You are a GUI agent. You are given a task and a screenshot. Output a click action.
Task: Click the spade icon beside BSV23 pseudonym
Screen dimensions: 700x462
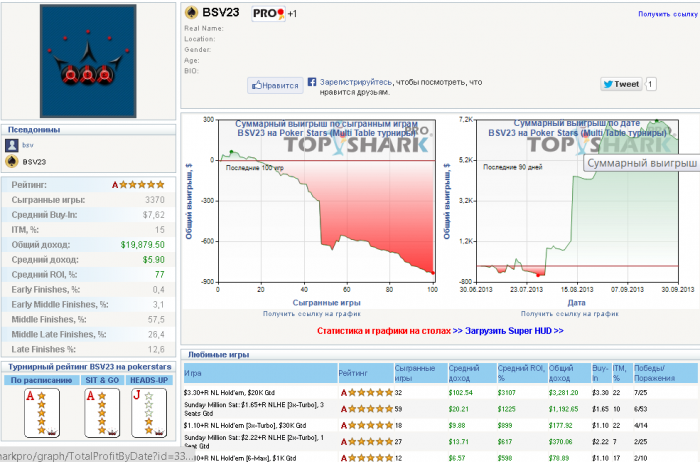(x=12, y=161)
